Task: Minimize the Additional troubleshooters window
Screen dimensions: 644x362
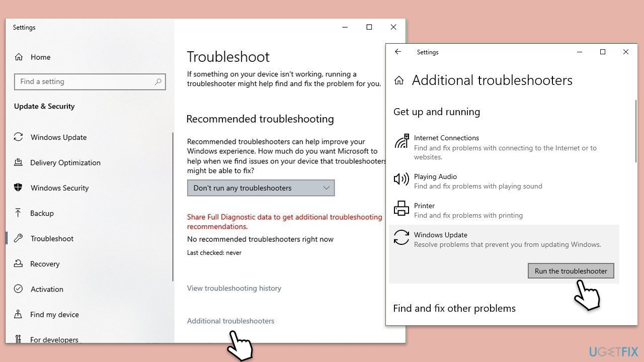Action: [x=580, y=52]
